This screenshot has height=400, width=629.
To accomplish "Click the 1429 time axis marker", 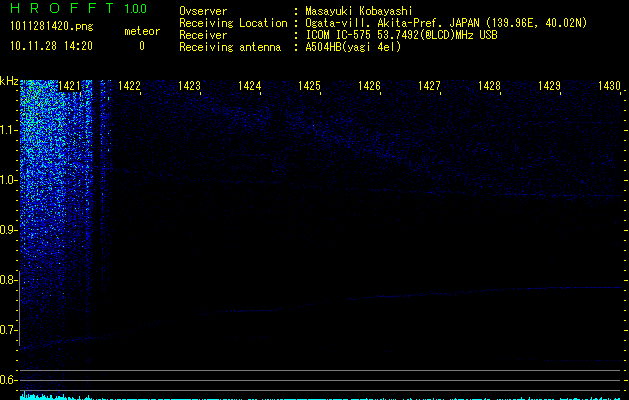I will pos(549,86).
